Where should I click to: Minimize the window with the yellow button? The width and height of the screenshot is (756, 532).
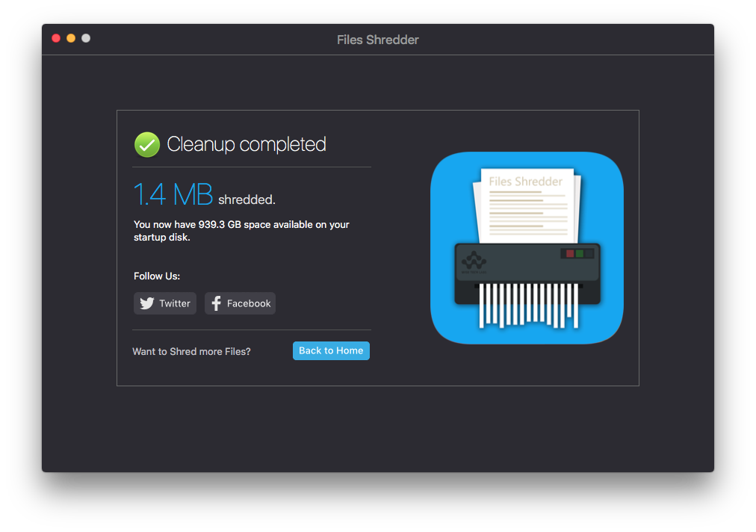[71, 38]
